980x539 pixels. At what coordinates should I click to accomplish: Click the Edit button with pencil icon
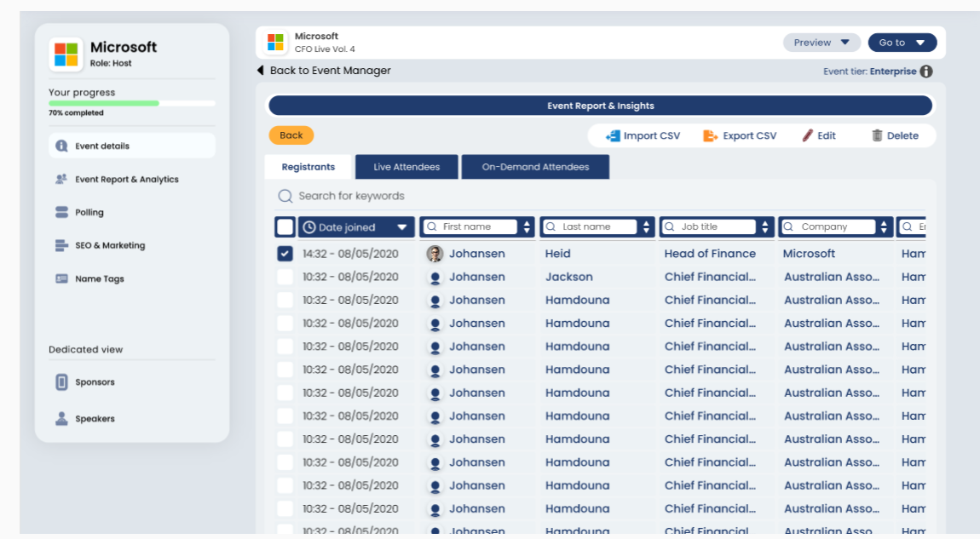click(819, 135)
